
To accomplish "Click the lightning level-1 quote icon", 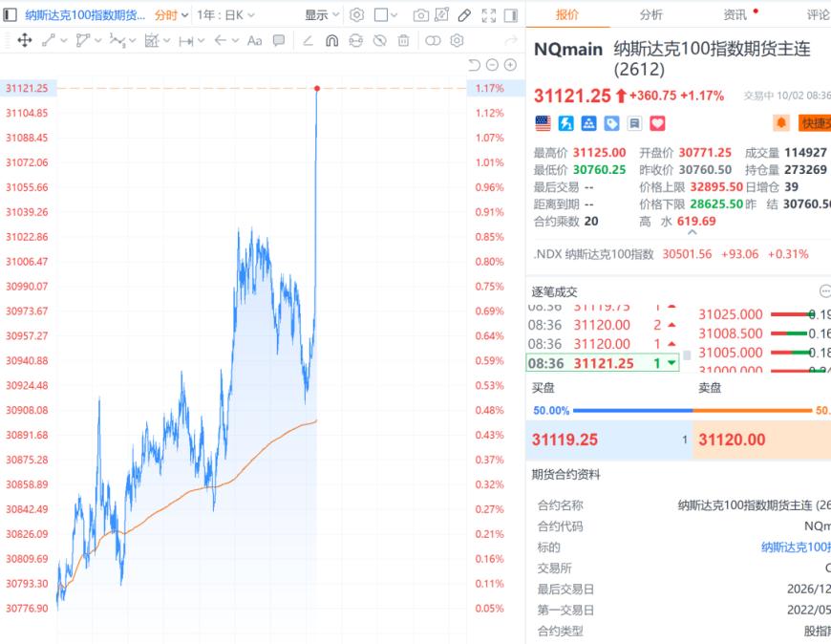I will 566,123.
